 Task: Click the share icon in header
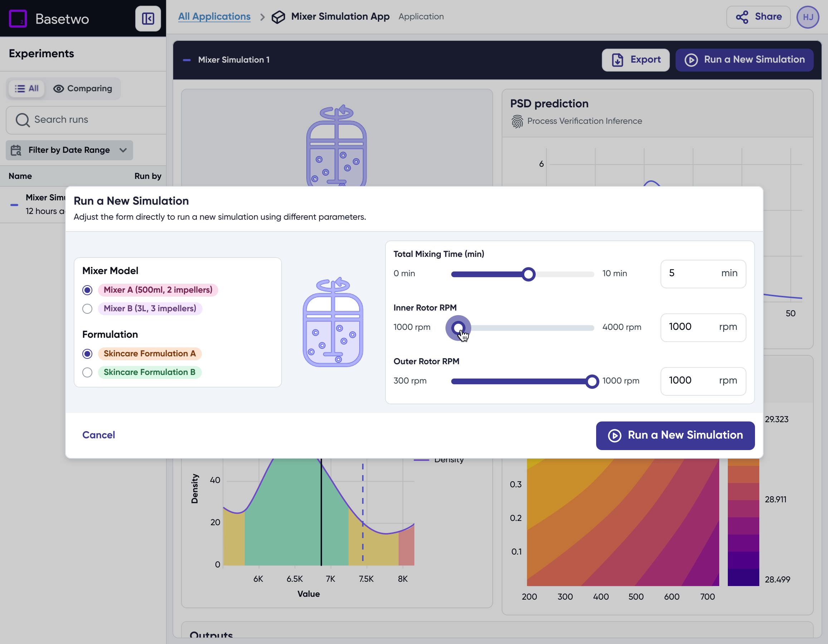click(742, 17)
